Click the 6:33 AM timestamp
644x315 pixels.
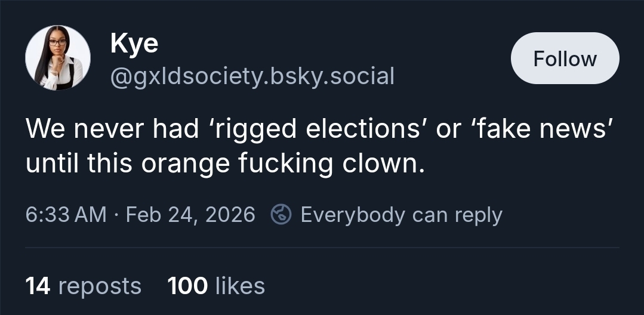66,215
